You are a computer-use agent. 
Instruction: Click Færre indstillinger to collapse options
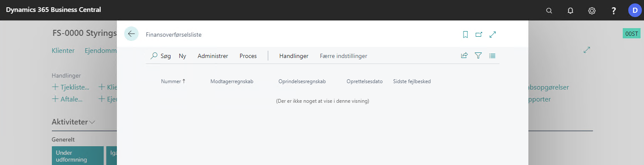pos(343,56)
